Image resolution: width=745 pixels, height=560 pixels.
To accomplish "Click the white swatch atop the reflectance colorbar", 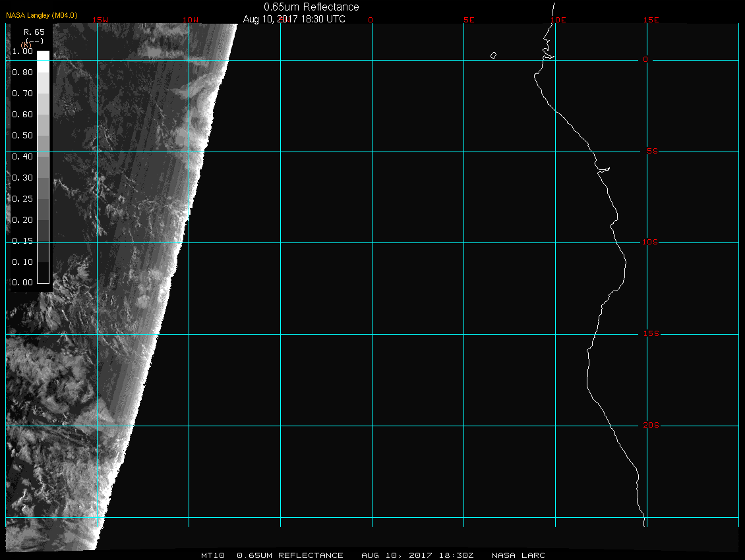I will [x=43, y=55].
